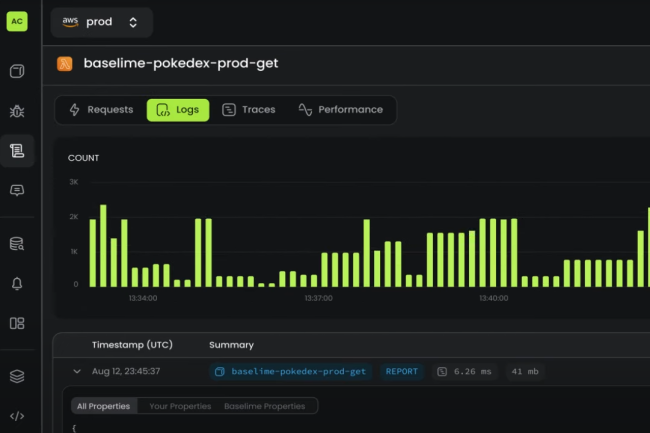Click the orange Lambda function icon

pyautogui.click(x=65, y=64)
